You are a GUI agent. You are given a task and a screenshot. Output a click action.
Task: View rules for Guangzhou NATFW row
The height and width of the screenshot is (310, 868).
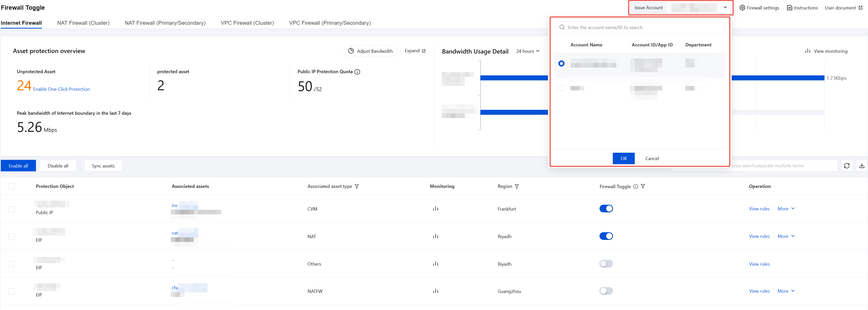click(759, 291)
